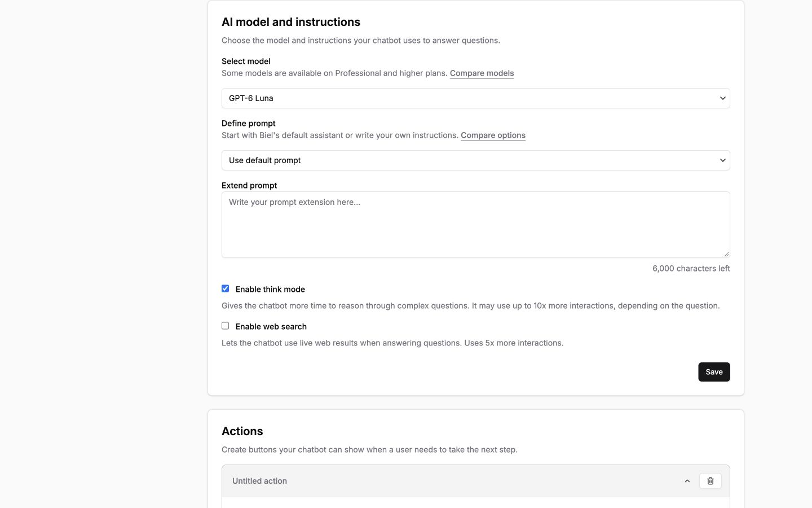Open the GPT-6 Luna model dropdown
Image resolution: width=812 pixels, height=508 pixels.
(x=475, y=98)
